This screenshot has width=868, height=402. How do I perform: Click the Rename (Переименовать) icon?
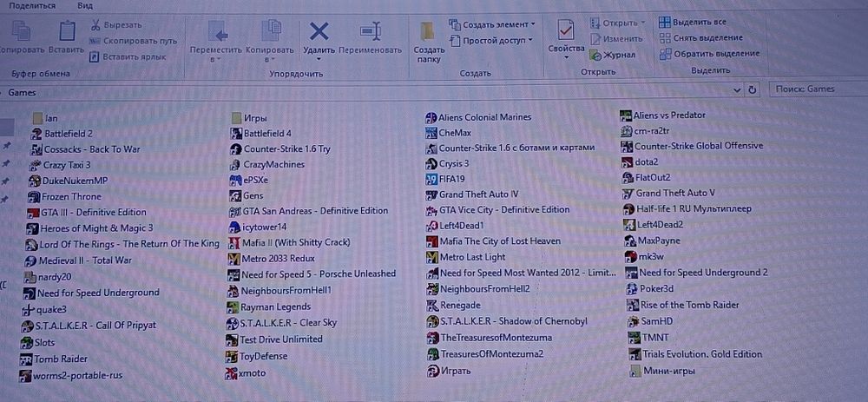[x=370, y=31]
